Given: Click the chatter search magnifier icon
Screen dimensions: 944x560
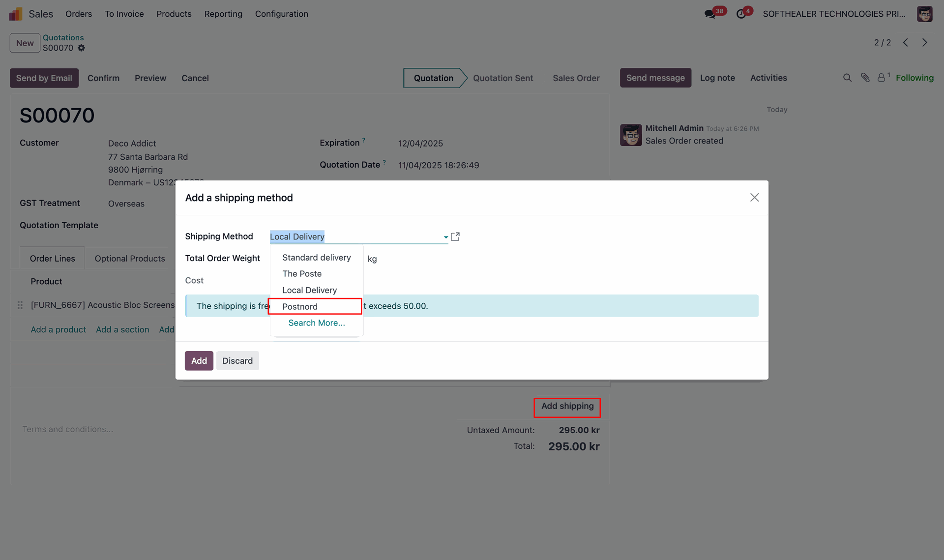Looking at the screenshot, I should click(x=847, y=78).
